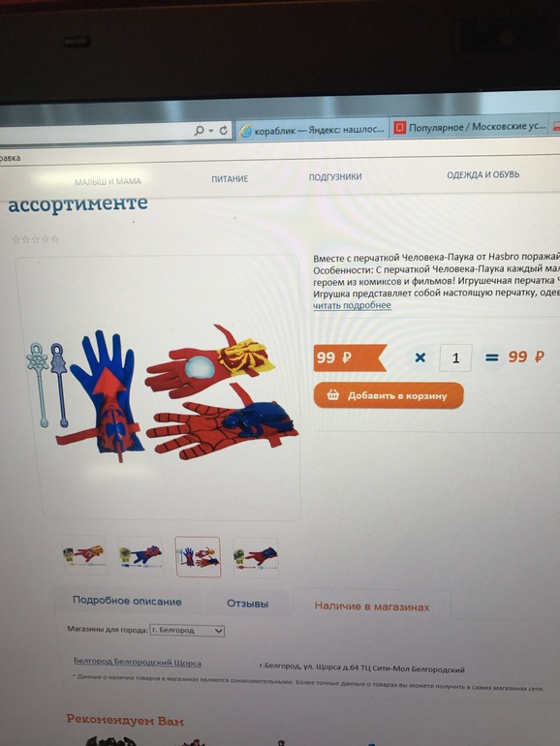Open the Отзывы tab
Image resolution: width=560 pixels, height=746 pixels.
pos(247,604)
